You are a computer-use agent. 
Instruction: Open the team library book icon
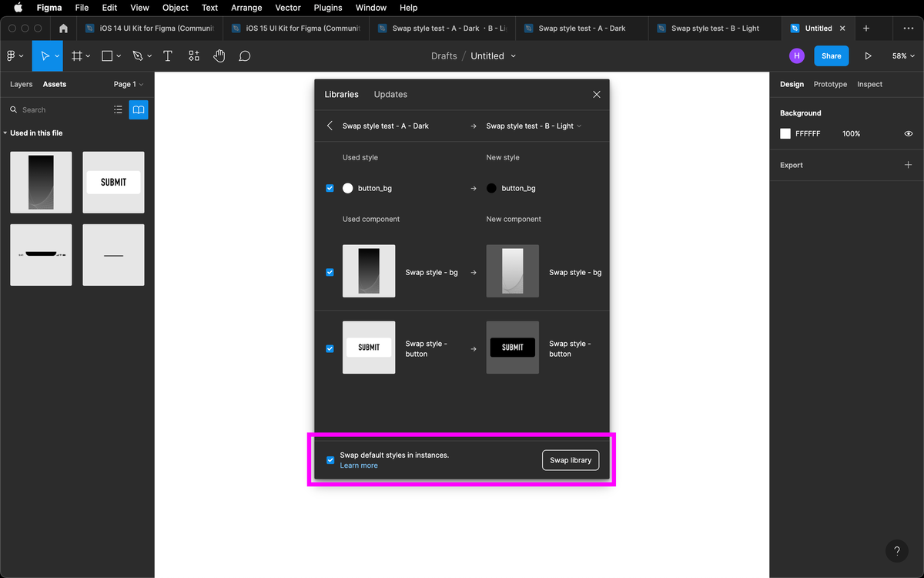coord(139,109)
